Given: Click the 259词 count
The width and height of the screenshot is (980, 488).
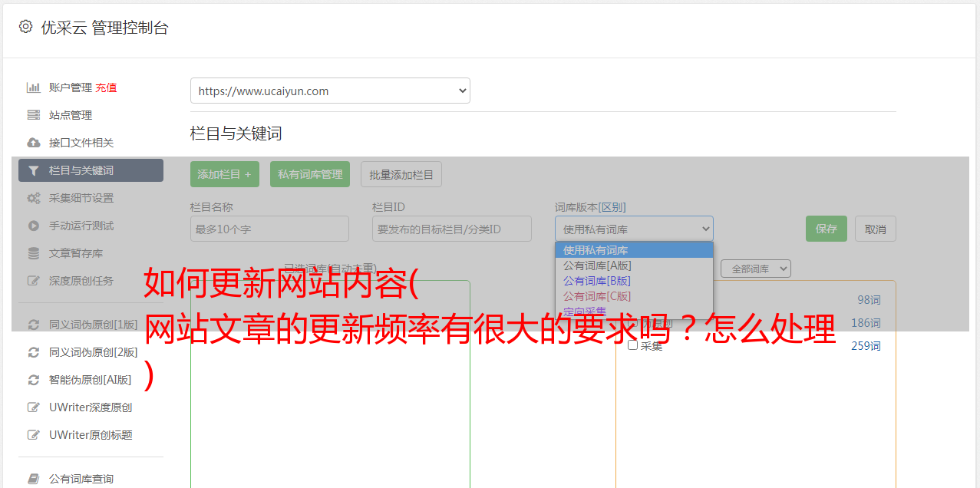Looking at the screenshot, I should pyautogui.click(x=866, y=346).
